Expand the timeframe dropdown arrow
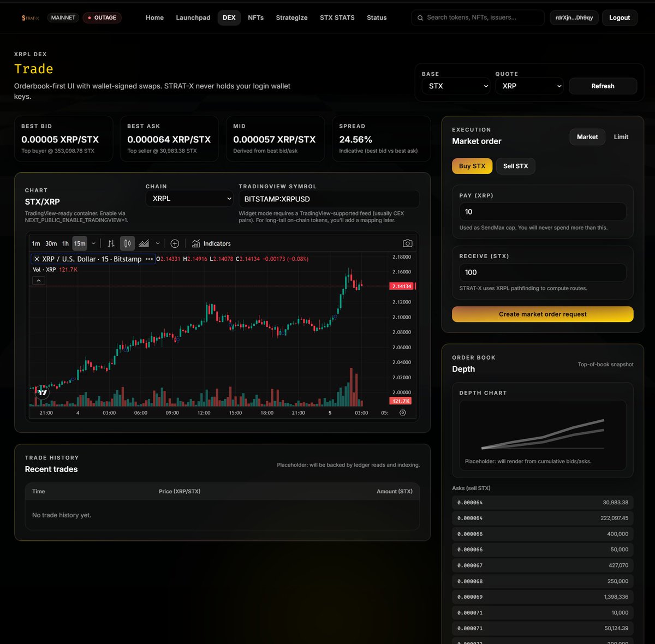 (93, 243)
